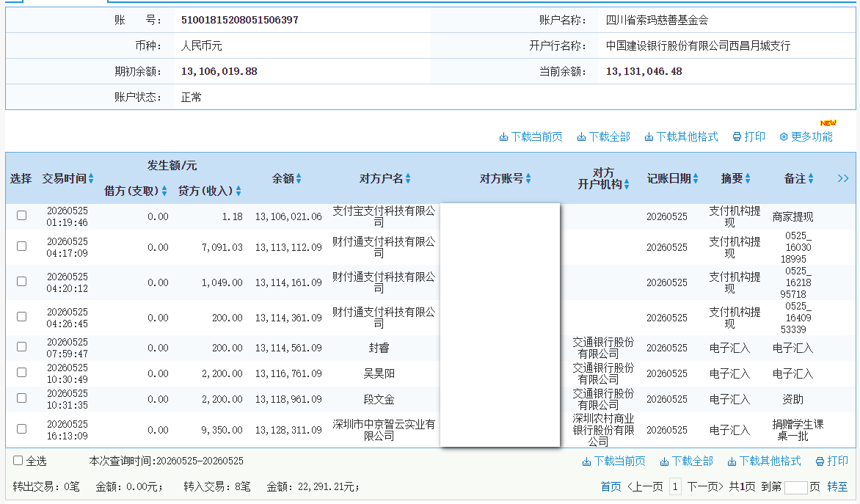Image resolution: width=860 pixels, height=504 pixels.
Task: Click the top 下载全部 download link
Action: 603,136
